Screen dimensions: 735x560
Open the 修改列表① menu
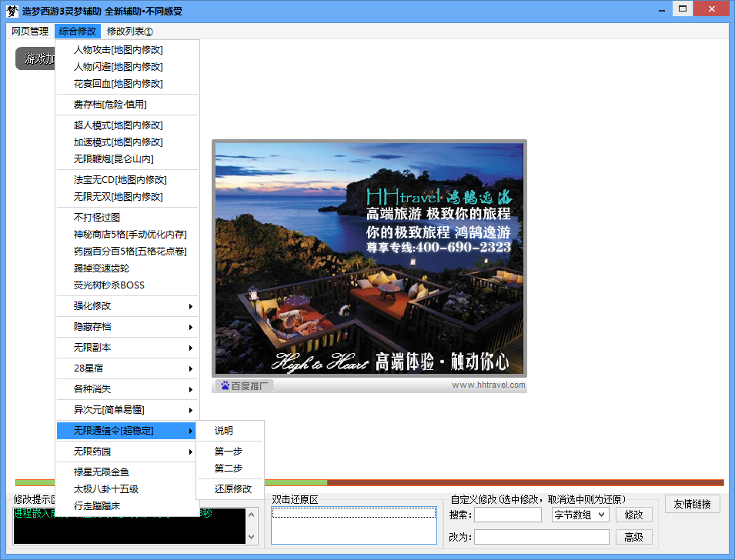[x=129, y=32]
